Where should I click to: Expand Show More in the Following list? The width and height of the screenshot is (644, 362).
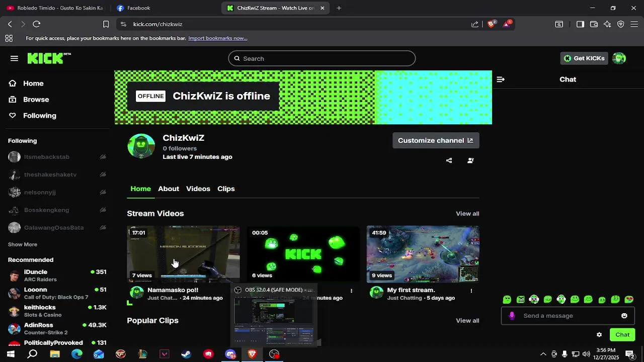(23, 244)
